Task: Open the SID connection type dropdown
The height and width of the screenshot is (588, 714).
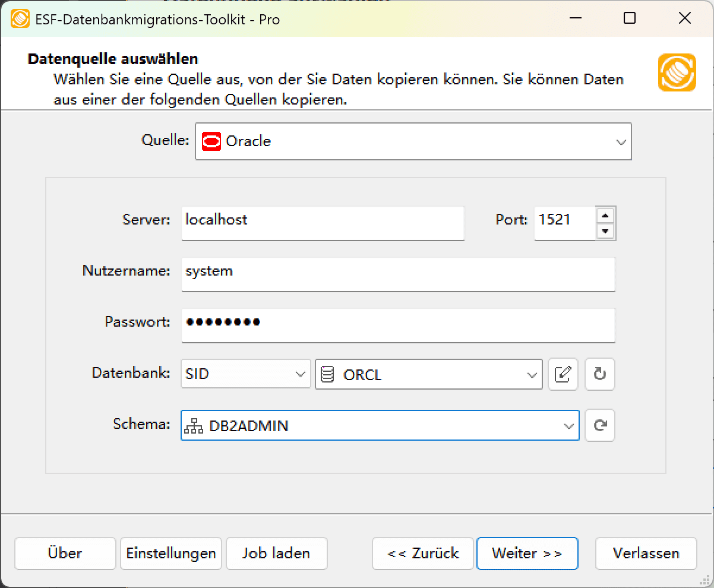Action: tap(299, 375)
